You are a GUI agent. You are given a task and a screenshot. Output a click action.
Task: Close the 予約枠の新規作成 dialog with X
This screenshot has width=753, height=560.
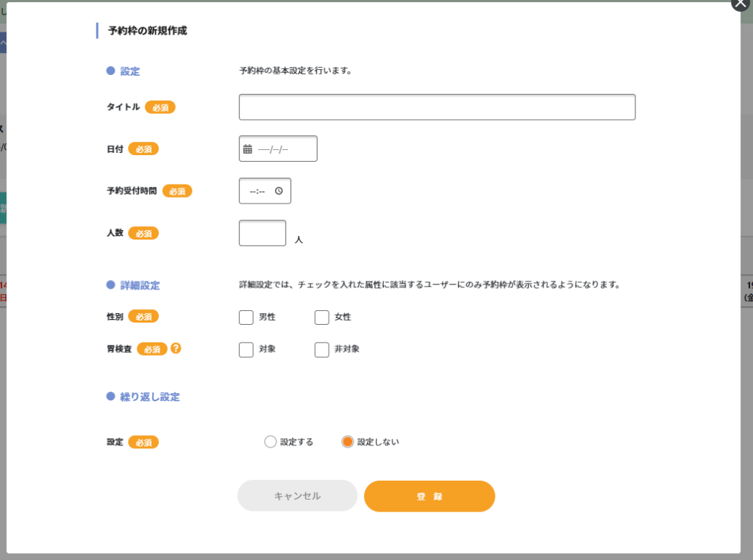click(x=740, y=4)
